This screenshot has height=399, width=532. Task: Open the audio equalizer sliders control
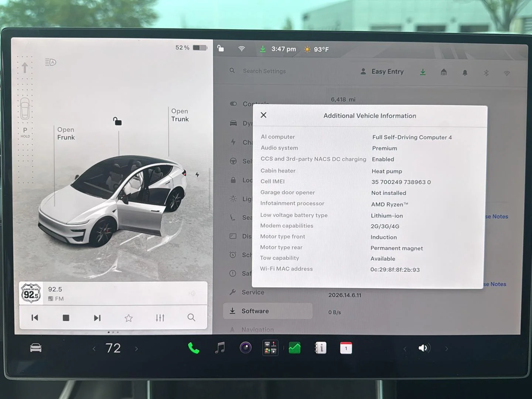160,318
